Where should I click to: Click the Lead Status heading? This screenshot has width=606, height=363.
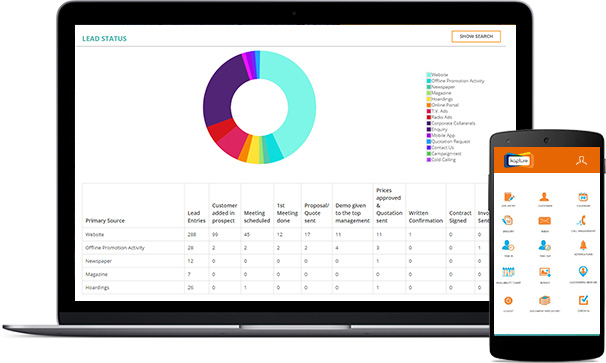pyautogui.click(x=104, y=39)
